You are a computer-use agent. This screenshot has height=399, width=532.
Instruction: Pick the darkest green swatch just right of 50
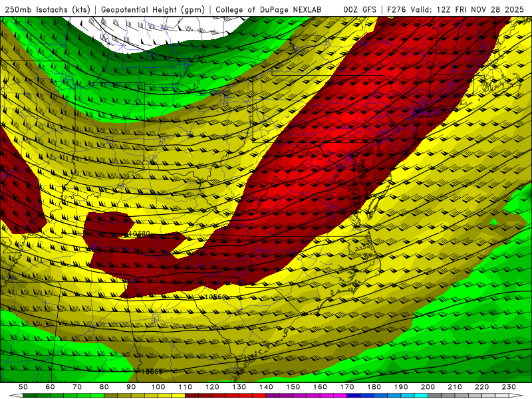point(30,395)
